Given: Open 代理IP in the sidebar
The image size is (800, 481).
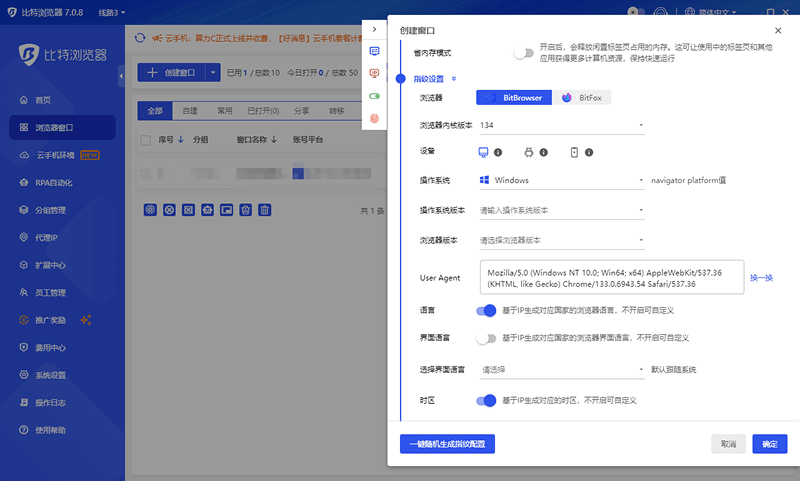Looking at the screenshot, I should (47, 238).
